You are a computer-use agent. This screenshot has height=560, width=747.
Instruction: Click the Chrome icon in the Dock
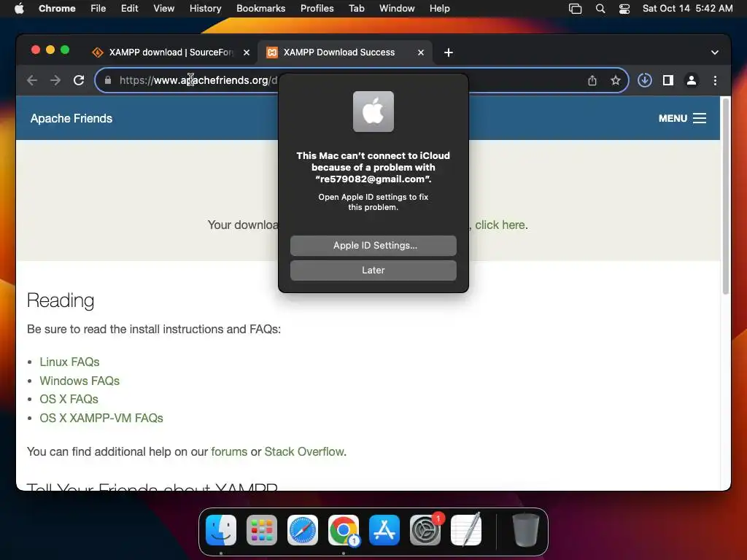(344, 530)
